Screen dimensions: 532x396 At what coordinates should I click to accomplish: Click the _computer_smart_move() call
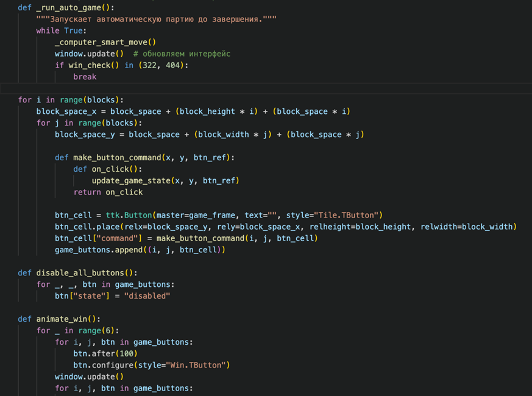[x=105, y=42]
